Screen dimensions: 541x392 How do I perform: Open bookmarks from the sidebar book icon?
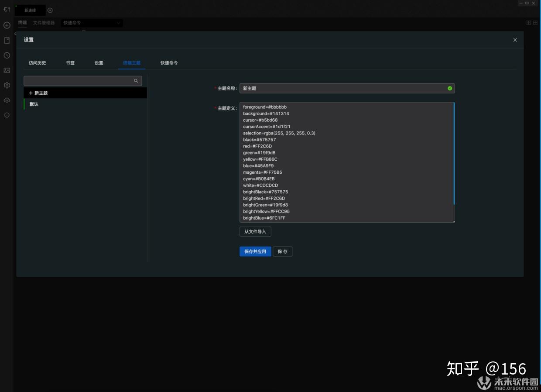point(7,40)
